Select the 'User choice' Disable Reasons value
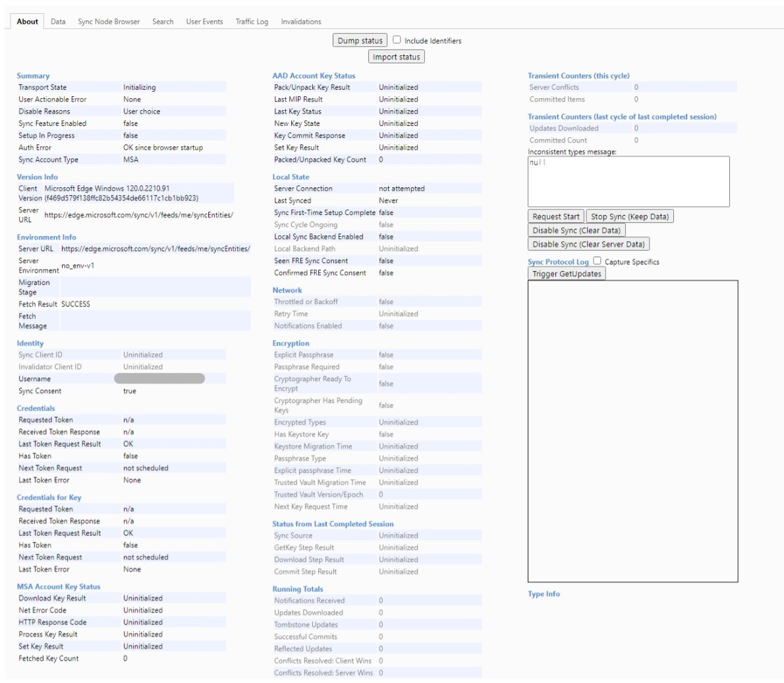Screen dimensions: 784x683 click(x=142, y=111)
